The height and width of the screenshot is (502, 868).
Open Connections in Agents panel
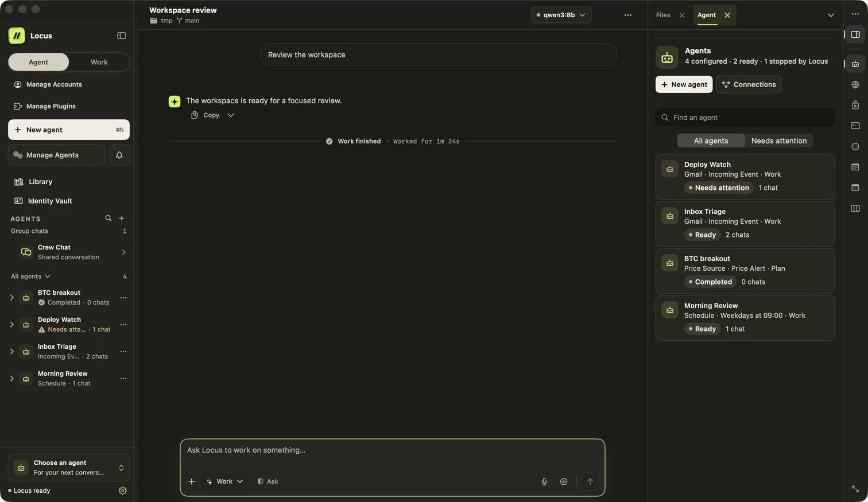click(x=749, y=84)
